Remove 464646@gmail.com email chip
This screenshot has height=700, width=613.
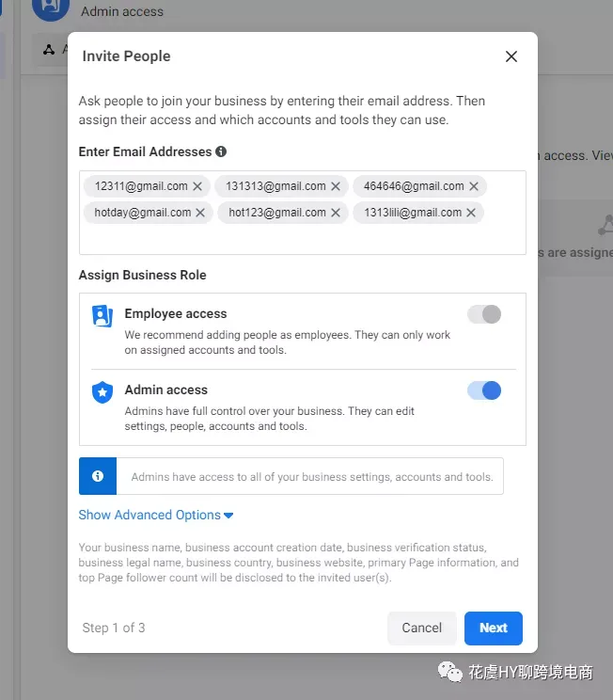coord(474,186)
